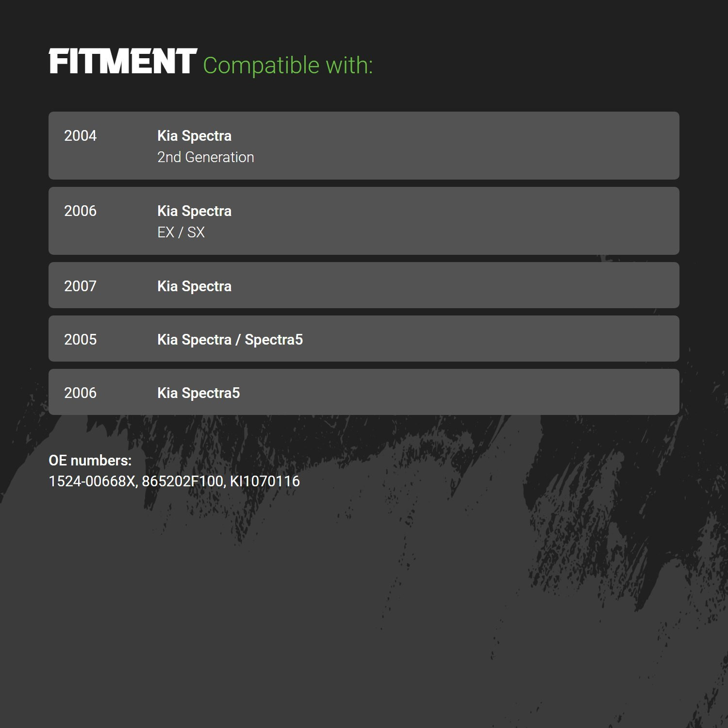Click the 'Kia Spectra5' model name
The height and width of the screenshot is (728, 728).
pos(199,393)
